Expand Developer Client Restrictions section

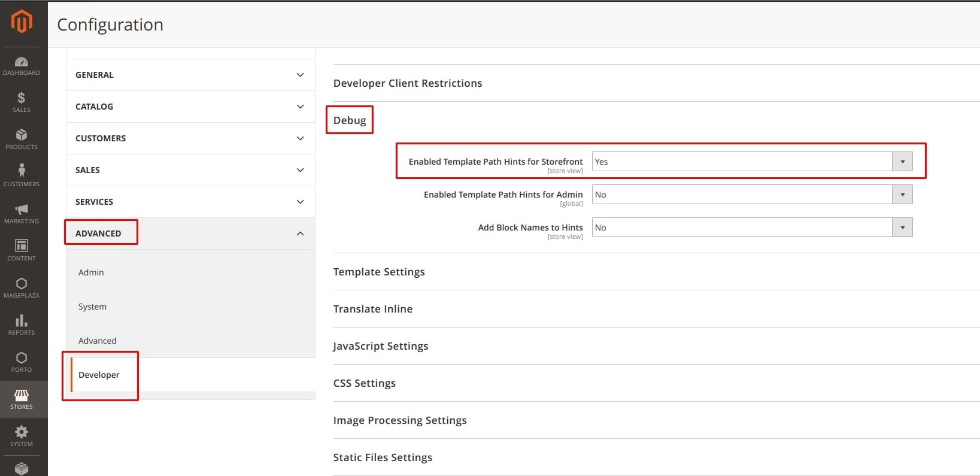(408, 83)
